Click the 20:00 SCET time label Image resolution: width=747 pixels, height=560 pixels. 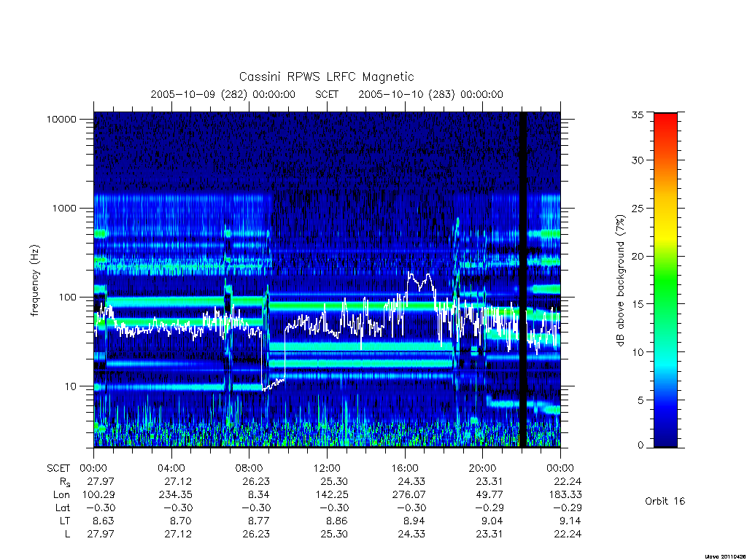[x=482, y=468]
